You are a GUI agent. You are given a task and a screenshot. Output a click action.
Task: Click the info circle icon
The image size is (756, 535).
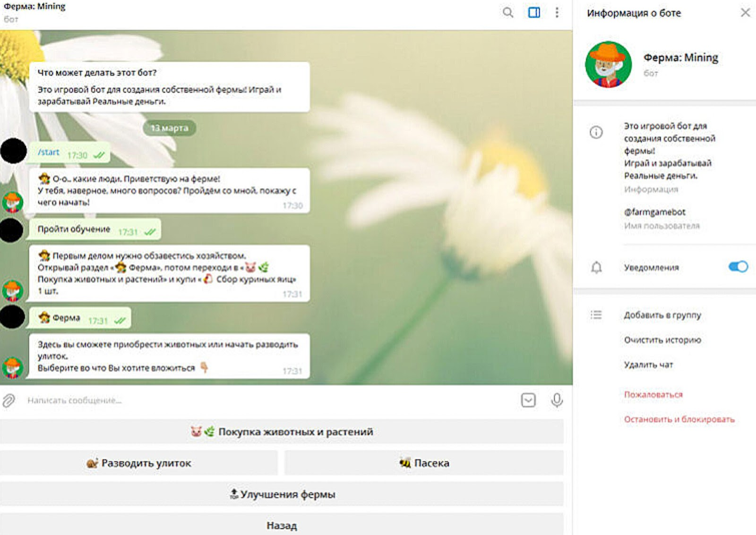pyautogui.click(x=596, y=132)
